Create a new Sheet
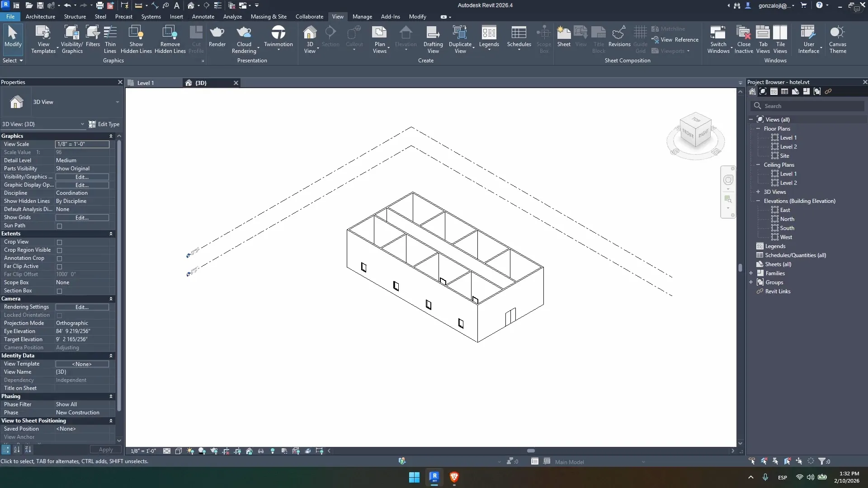 pos(563,36)
